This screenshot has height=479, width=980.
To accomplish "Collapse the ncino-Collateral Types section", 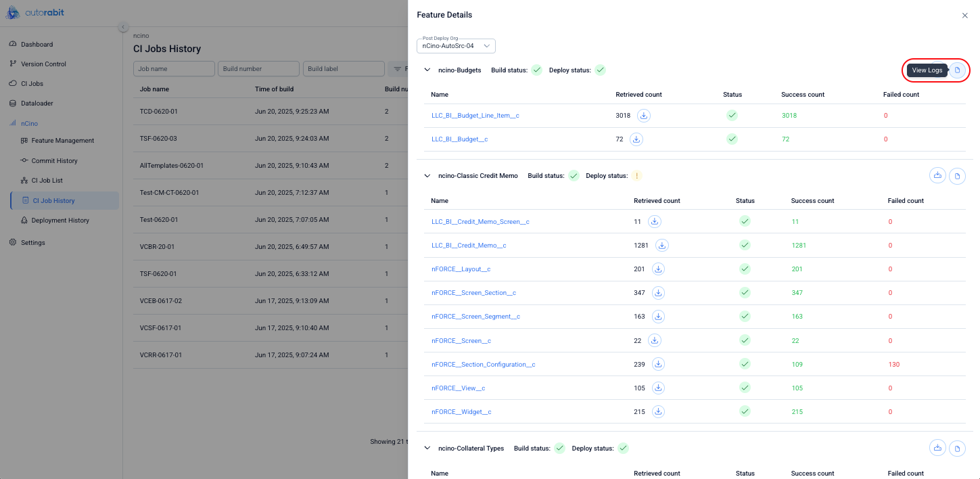I will (x=427, y=449).
